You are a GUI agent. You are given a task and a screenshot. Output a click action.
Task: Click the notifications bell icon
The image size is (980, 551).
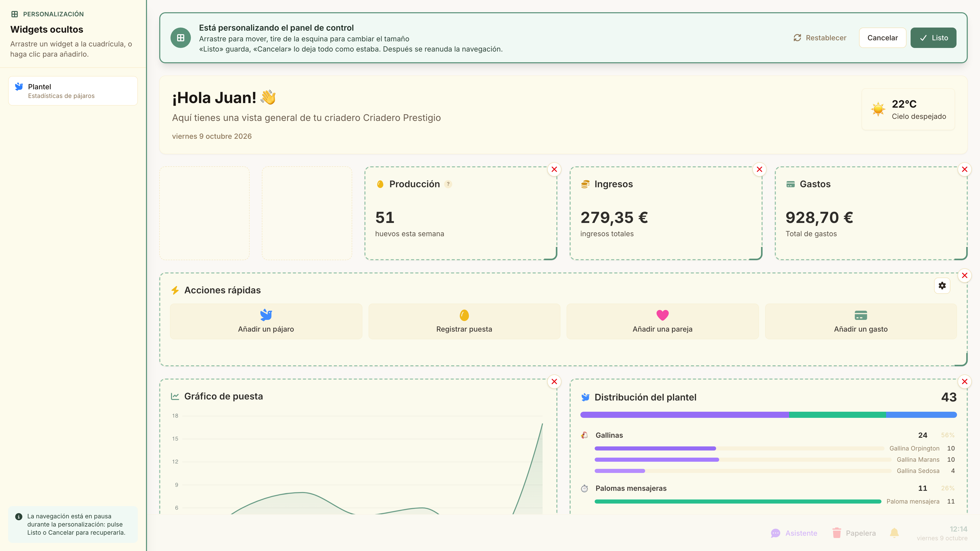point(895,533)
